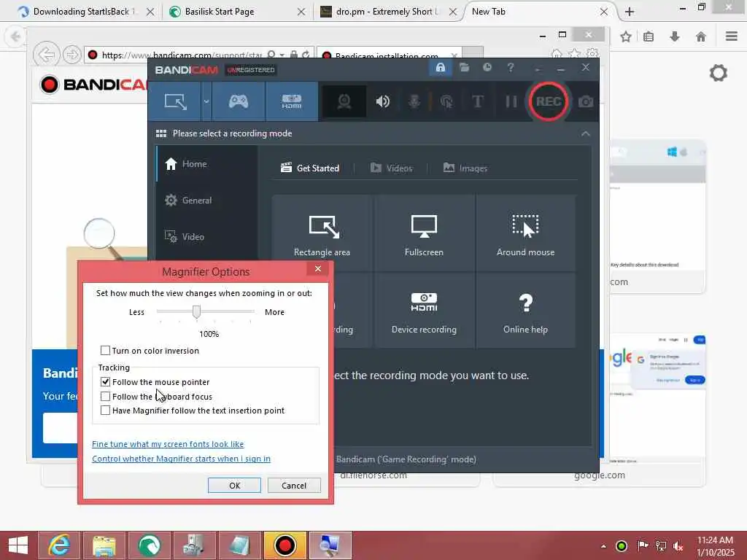This screenshot has height=560, width=747.
Task: Open Bandicam help question mark icon
Action: [510, 68]
